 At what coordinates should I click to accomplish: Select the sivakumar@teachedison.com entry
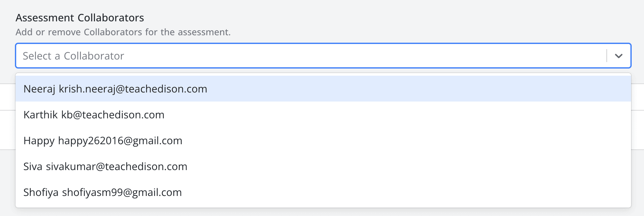[117, 167]
